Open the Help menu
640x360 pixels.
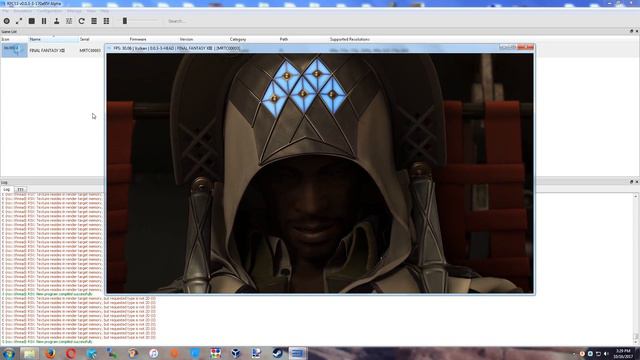tap(105, 11)
